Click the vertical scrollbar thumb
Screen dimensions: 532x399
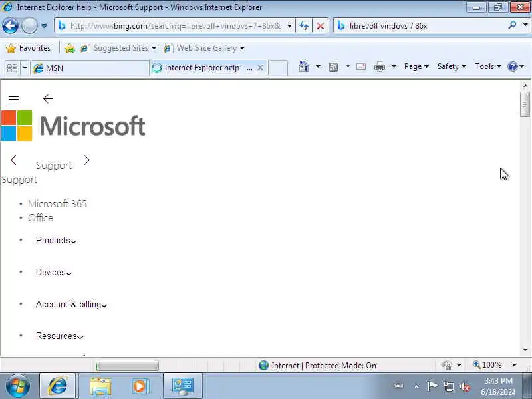(525, 104)
